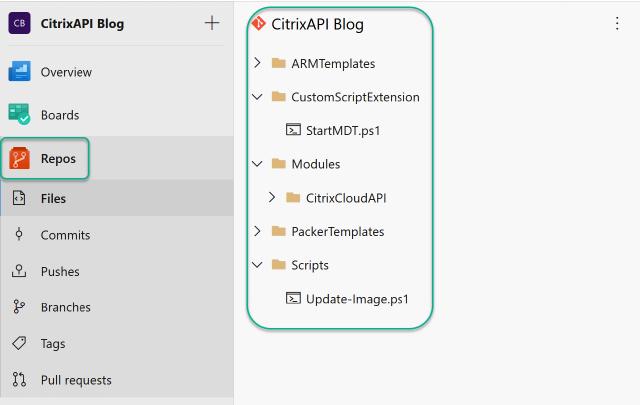Select the Update-Image.ps1 script file
This screenshot has height=405, width=640.
357,298
